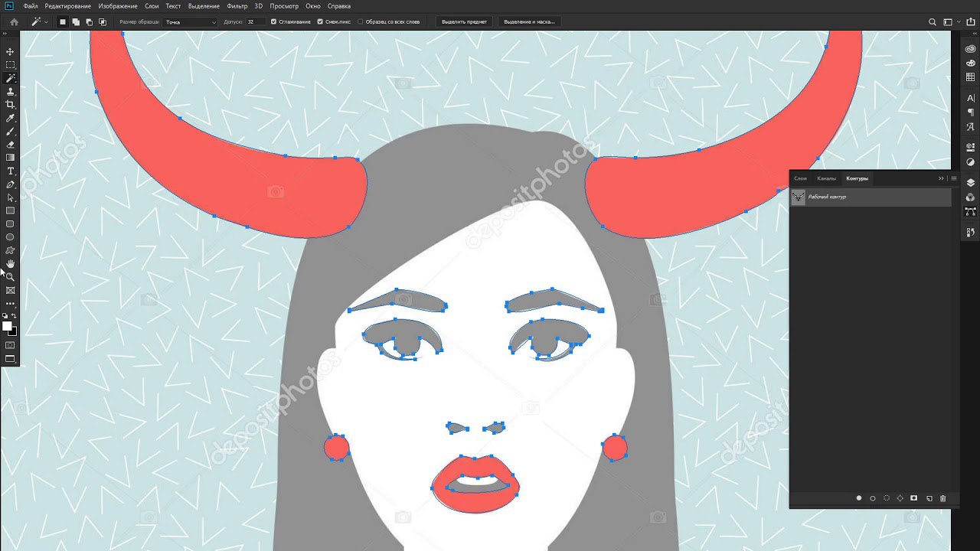Click the foreground color swatch

[8, 326]
